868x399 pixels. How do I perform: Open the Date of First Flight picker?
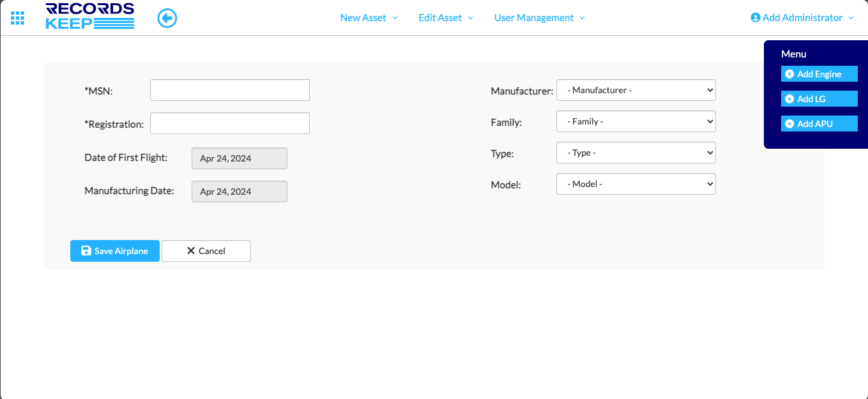pos(240,158)
